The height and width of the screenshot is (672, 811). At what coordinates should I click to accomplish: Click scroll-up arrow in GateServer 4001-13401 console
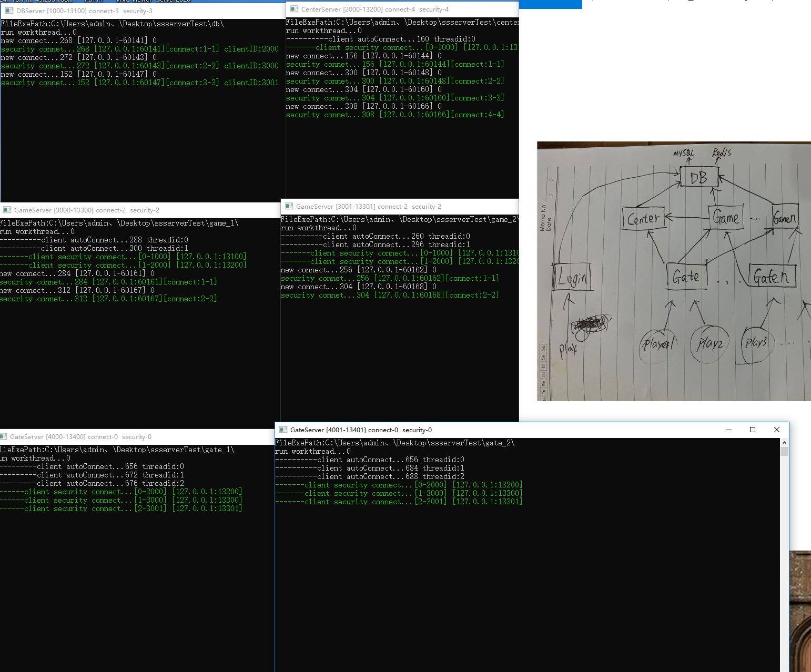(x=784, y=443)
